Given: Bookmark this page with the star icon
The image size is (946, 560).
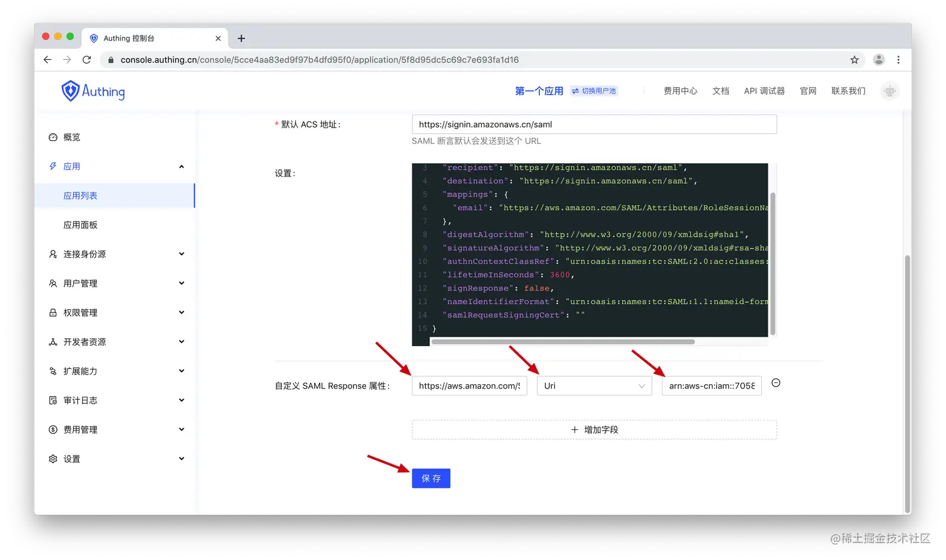Looking at the screenshot, I should coord(854,60).
